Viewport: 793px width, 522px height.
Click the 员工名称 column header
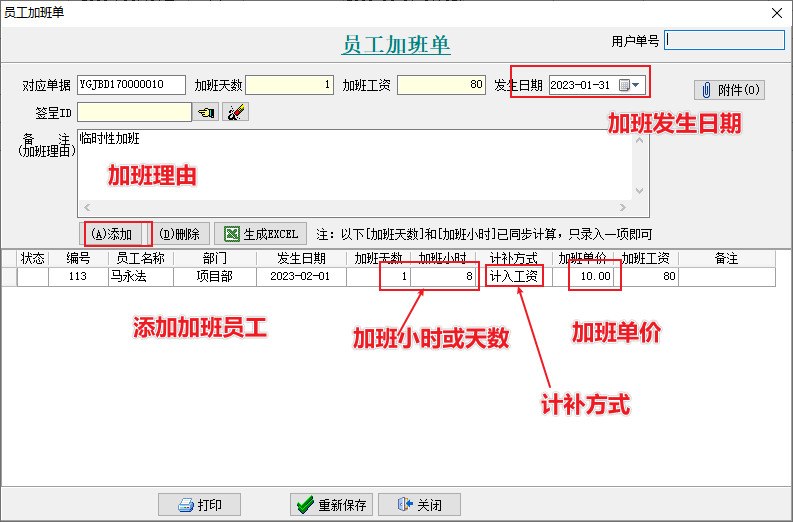pyautogui.click(x=140, y=259)
